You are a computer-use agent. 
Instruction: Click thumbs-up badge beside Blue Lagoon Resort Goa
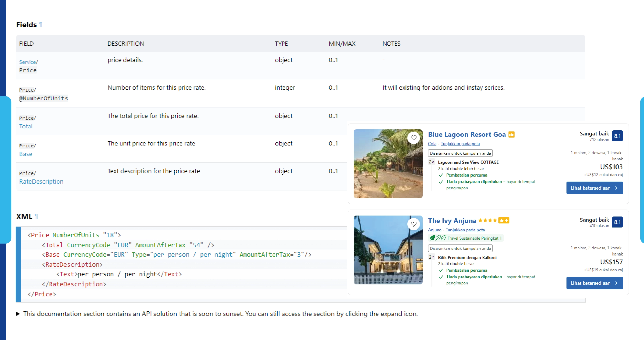coord(512,135)
